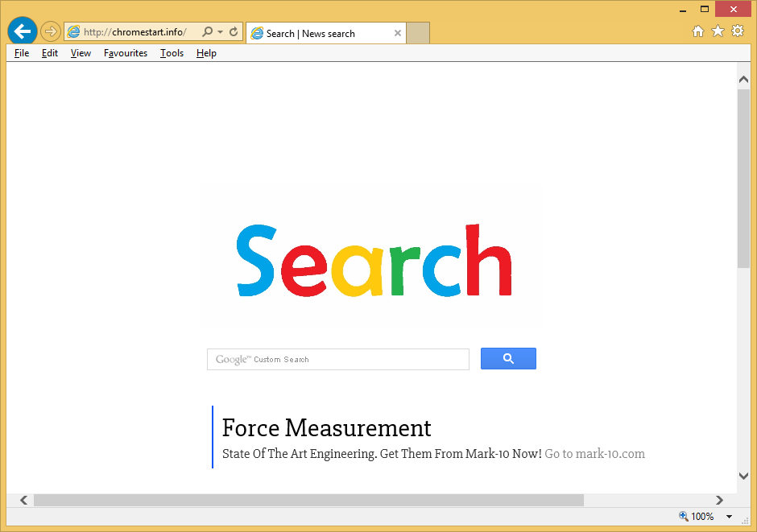
Task: Click the blue search magnifier button
Action: pos(508,358)
